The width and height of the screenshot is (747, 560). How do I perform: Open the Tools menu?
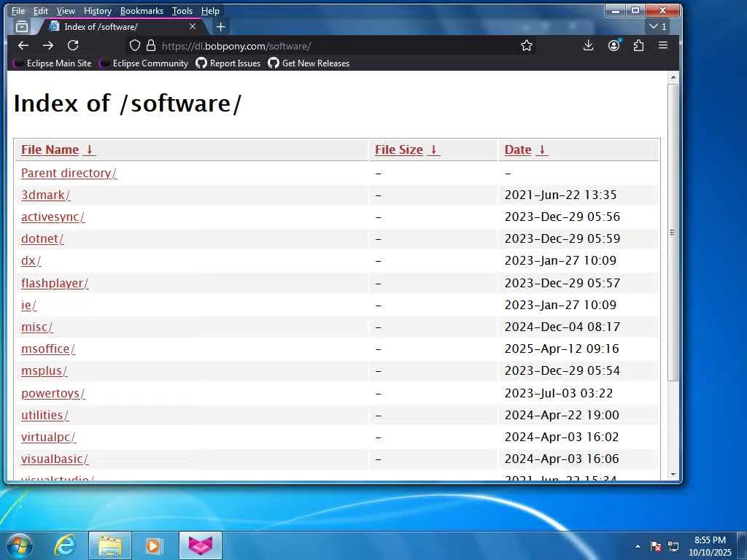(182, 11)
